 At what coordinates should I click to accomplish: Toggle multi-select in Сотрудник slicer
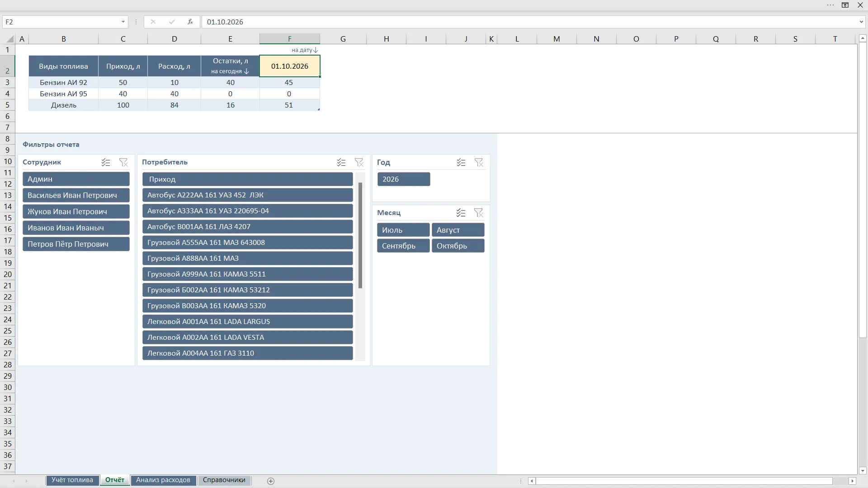click(x=106, y=162)
